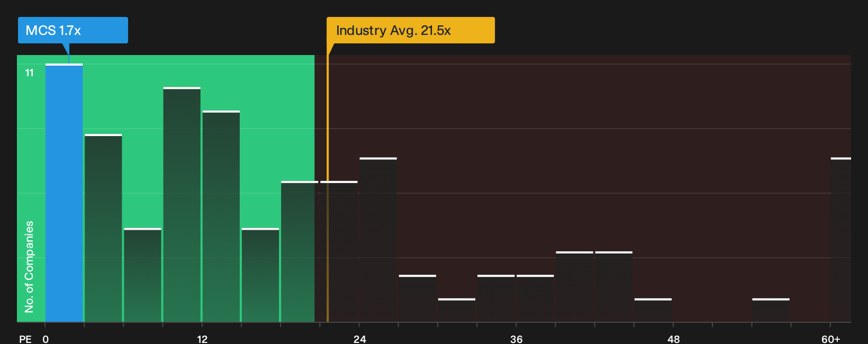Click the "12" x-axis tick label
Screen dimensions: 868x344
click(202, 339)
